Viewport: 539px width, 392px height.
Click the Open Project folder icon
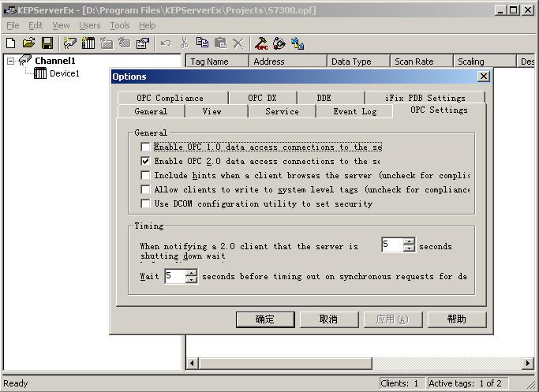coord(29,43)
